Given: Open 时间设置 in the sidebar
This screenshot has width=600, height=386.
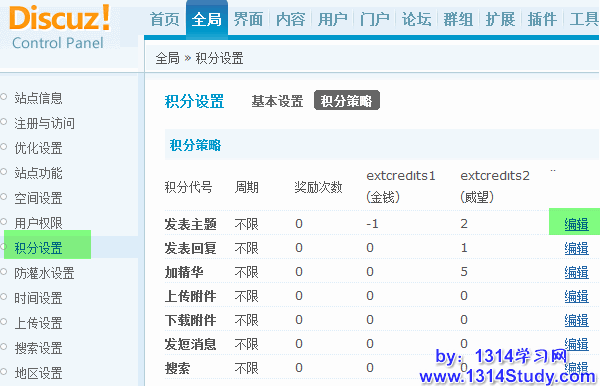Looking at the screenshot, I should tap(38, 298).
